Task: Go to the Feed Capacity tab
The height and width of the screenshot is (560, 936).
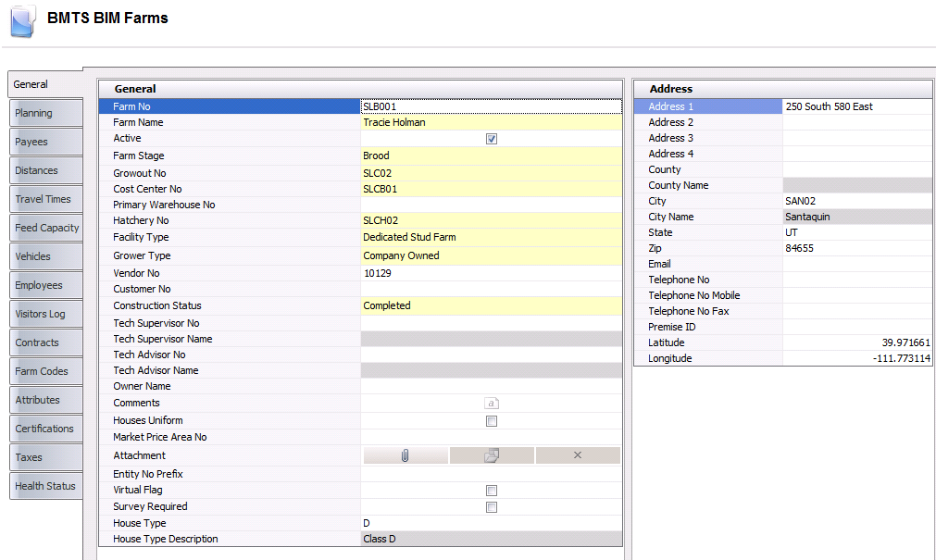Action: click(44, 228)
